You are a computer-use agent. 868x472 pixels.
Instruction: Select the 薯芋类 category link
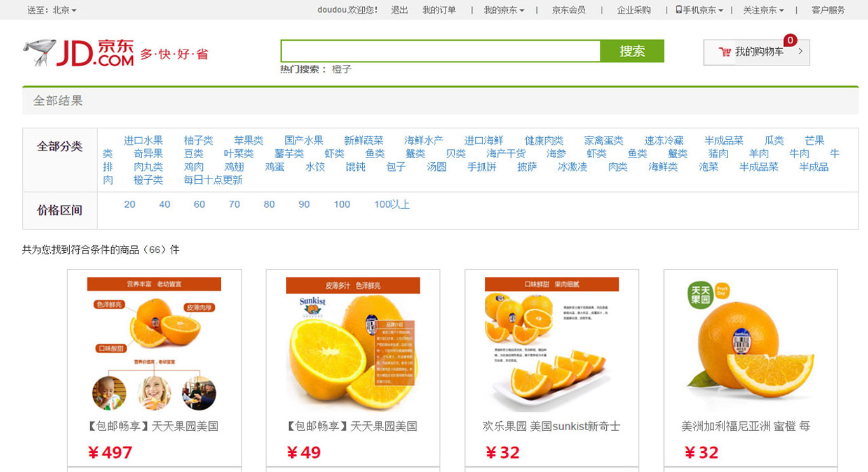coord(289,154)
